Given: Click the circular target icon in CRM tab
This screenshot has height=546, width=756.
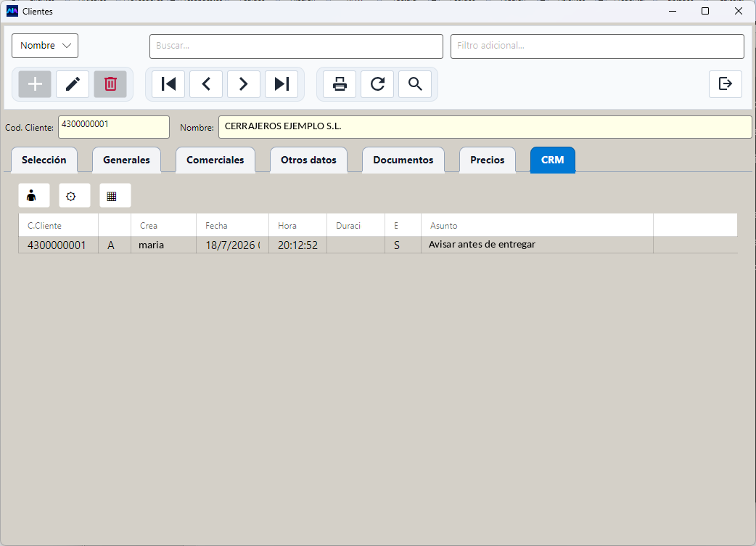Looking at the screenshot, I should coord(74,195).
